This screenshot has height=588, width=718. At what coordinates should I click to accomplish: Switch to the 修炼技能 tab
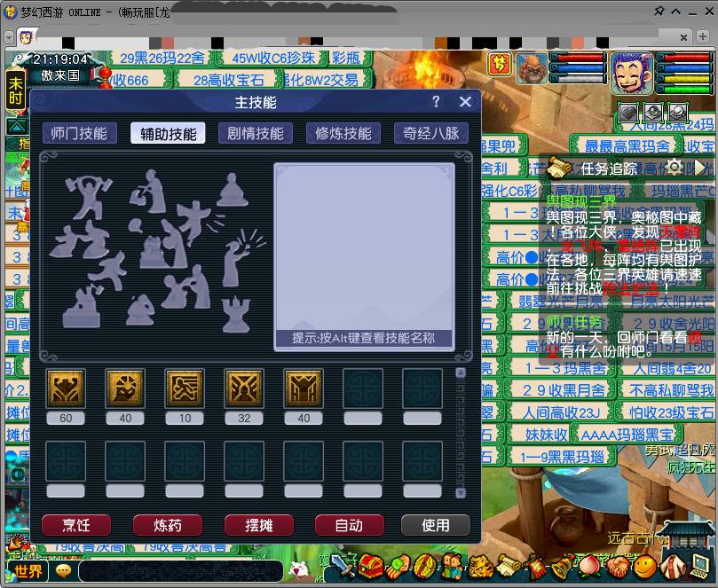[343, 133]
